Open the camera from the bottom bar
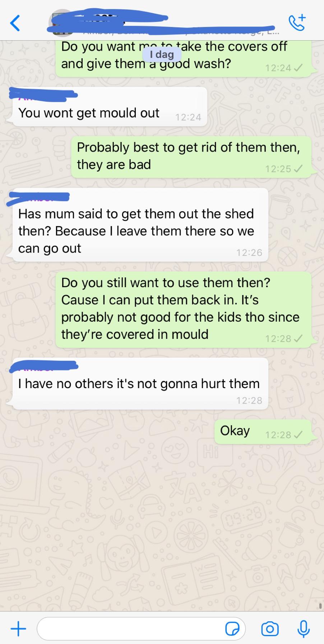324x644 pixels. click(x=270, y=629)
